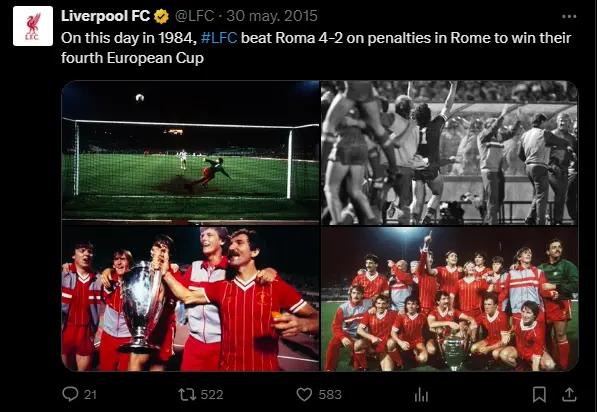Open the penalty kick goal photo

point(190,151)
